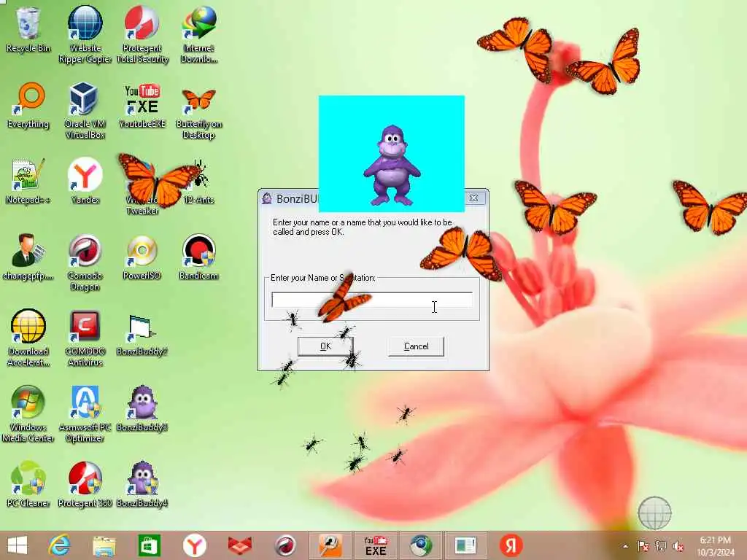747x560 pixels.
Task: Select the Bandicam desktop shortcut
Action: (x=198, y=257)
